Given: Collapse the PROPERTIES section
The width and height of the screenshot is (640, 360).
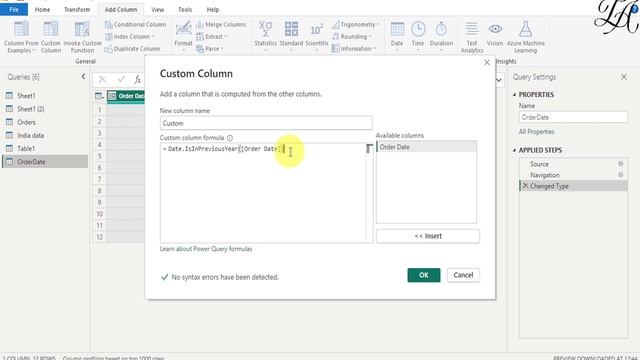Looking at the screenshot, I should (x=514, y=95).
